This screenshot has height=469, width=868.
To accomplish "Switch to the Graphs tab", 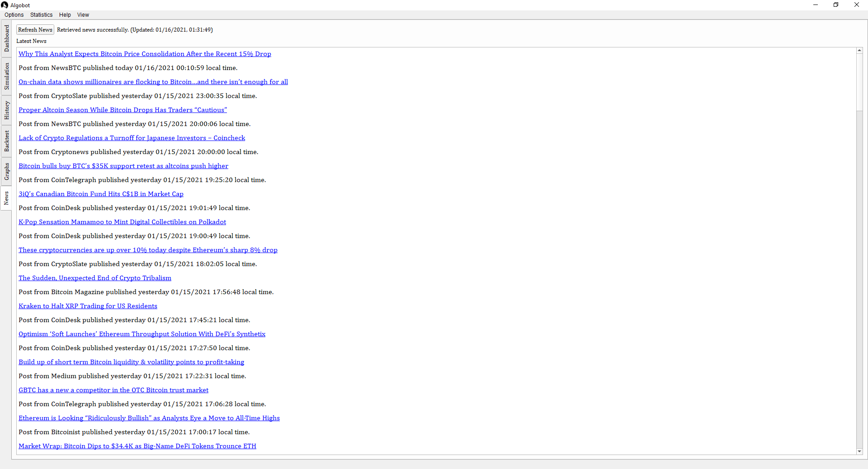I will (x=6, y=172).
